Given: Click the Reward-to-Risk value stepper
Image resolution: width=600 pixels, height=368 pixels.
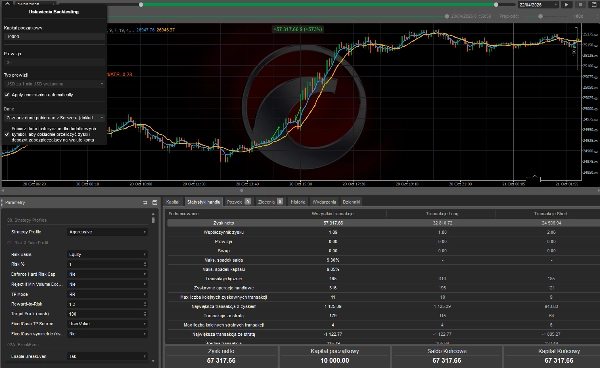Looking at the screenshot, I should 145,304.
